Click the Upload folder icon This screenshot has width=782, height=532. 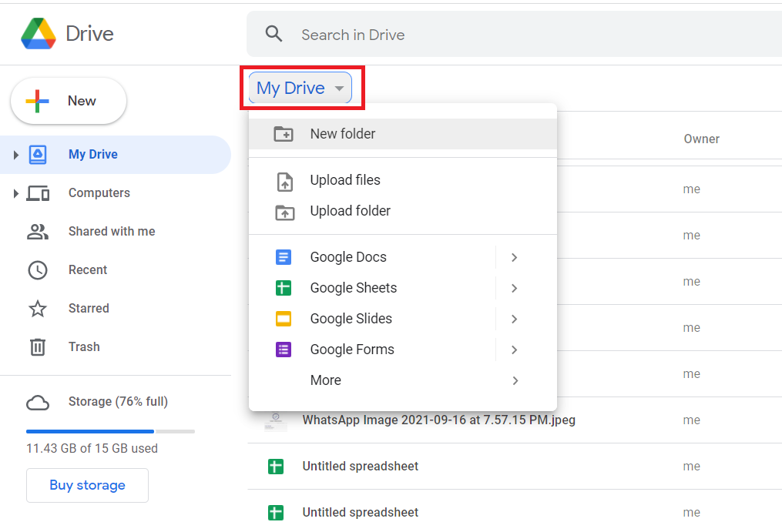click(285, 212)
